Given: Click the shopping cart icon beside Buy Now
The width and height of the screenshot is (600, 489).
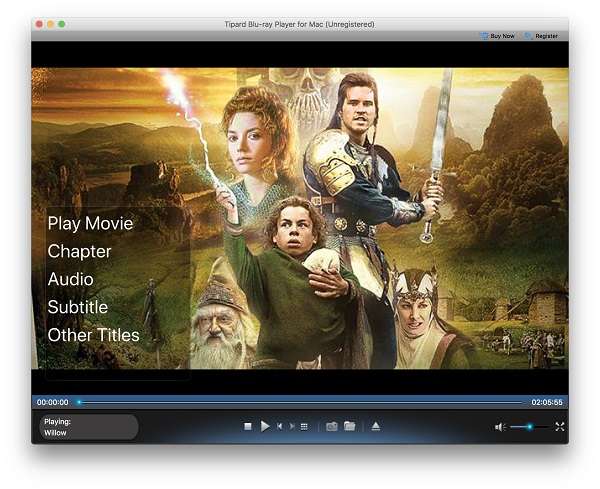Looking at the screenshot, I should pos(484,36).
